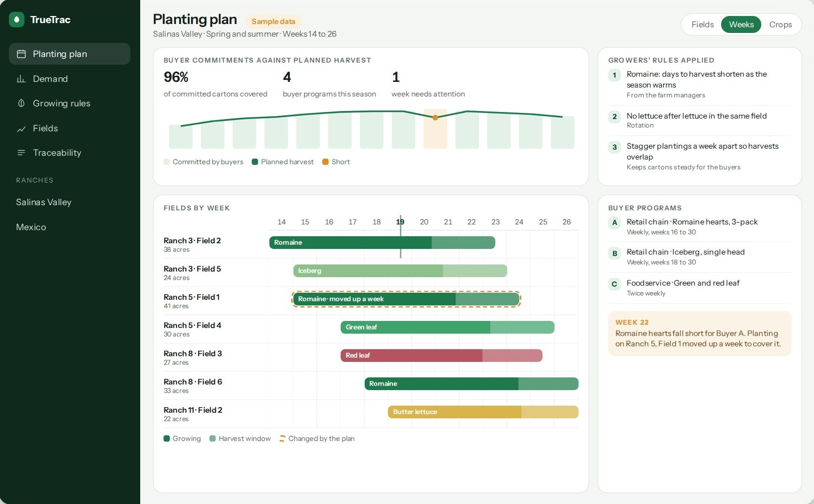Select the Romaine bar for Ranch 3 Field 2

[x=382, y=242]
